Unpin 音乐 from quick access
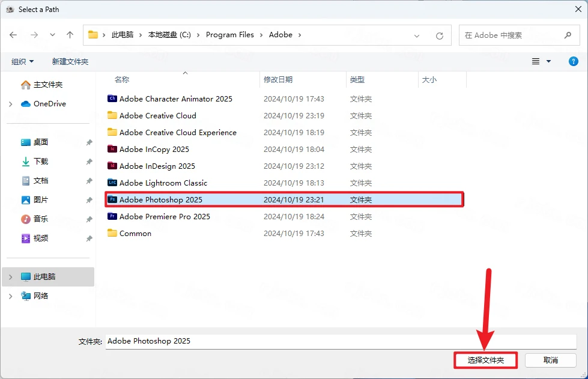The image size is (588, 379). pyautogui.click(x=89, y=219)
